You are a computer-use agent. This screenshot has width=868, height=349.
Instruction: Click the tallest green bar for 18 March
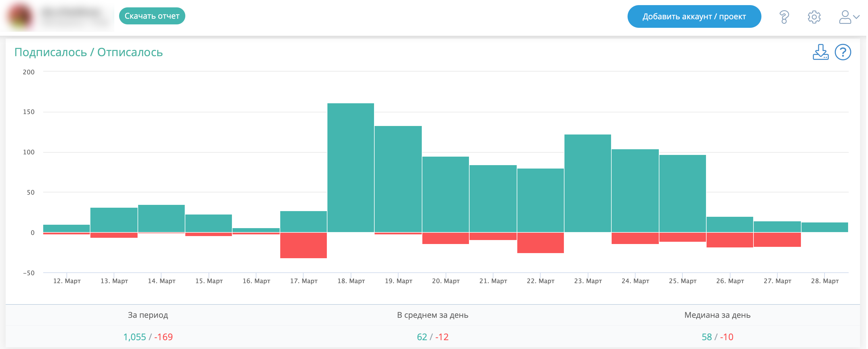click(x=350, y=168)
